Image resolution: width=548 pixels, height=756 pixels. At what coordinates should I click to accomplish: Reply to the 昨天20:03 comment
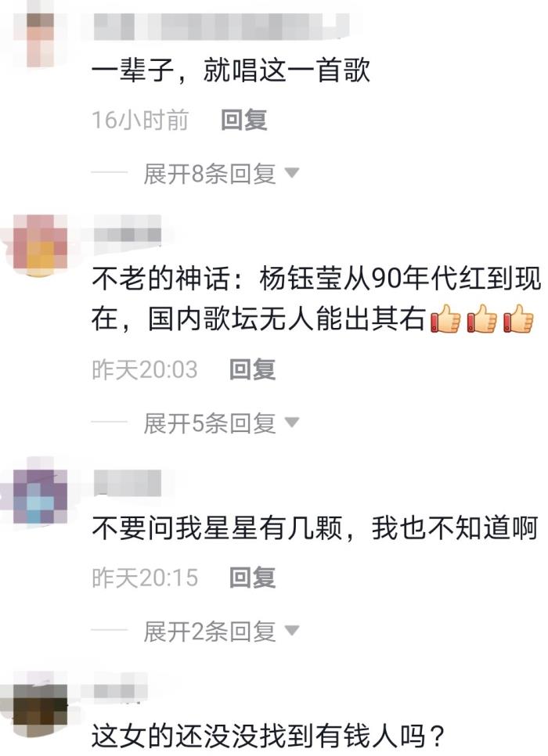252,369
